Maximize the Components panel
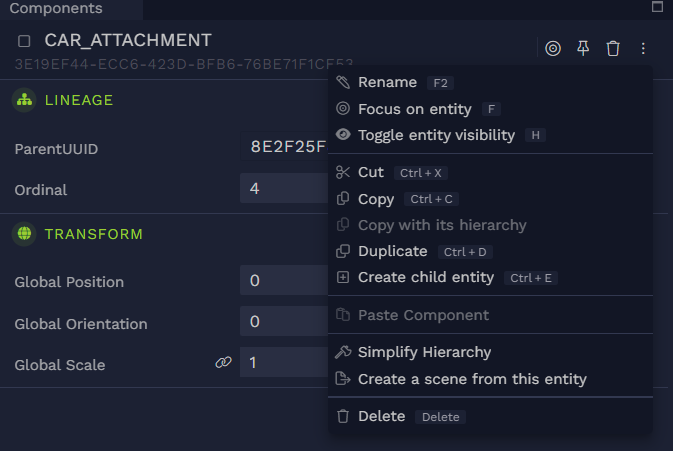The width and height of the screenshot is (673, 451). tap(657, 7)
